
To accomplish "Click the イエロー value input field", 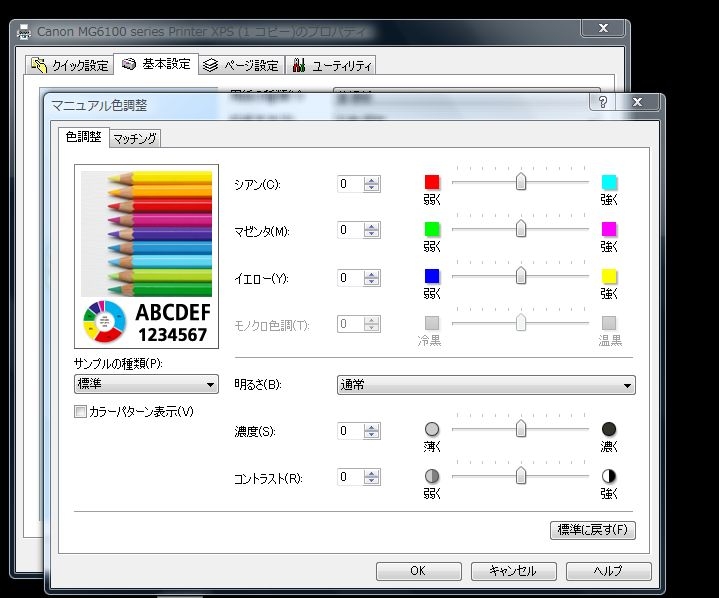I will (x=350, y=277).
